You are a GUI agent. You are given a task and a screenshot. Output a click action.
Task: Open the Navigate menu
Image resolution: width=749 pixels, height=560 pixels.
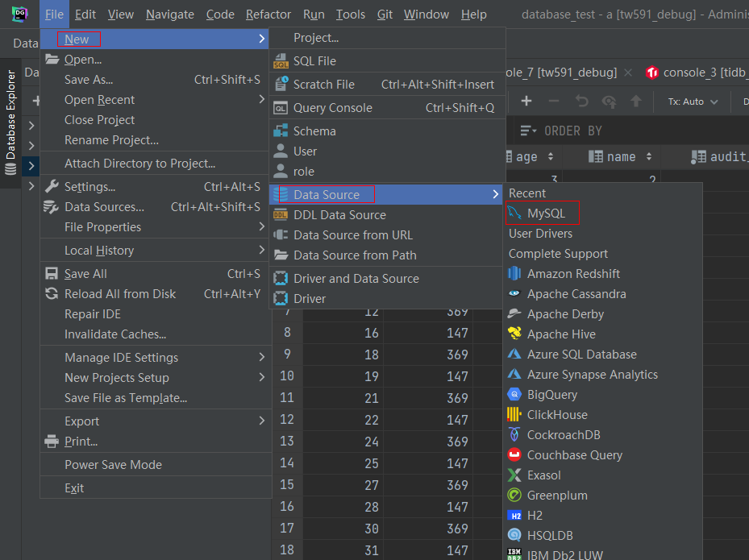tap(170, 15)
